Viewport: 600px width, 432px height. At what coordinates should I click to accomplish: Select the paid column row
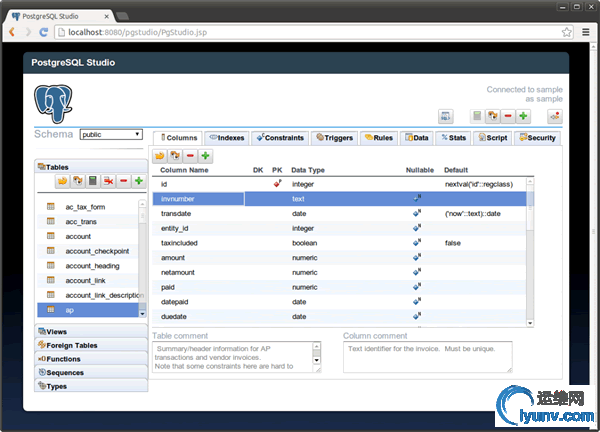coord(339,287)
